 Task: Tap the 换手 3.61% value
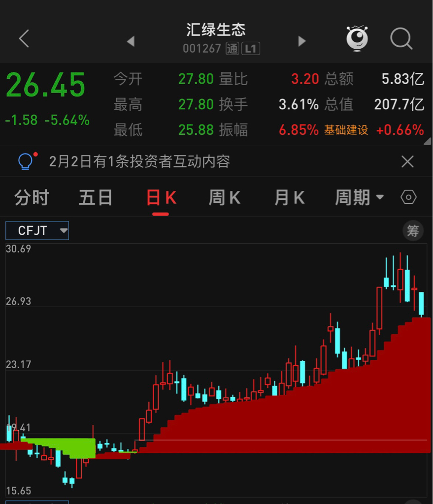point(299,104)
